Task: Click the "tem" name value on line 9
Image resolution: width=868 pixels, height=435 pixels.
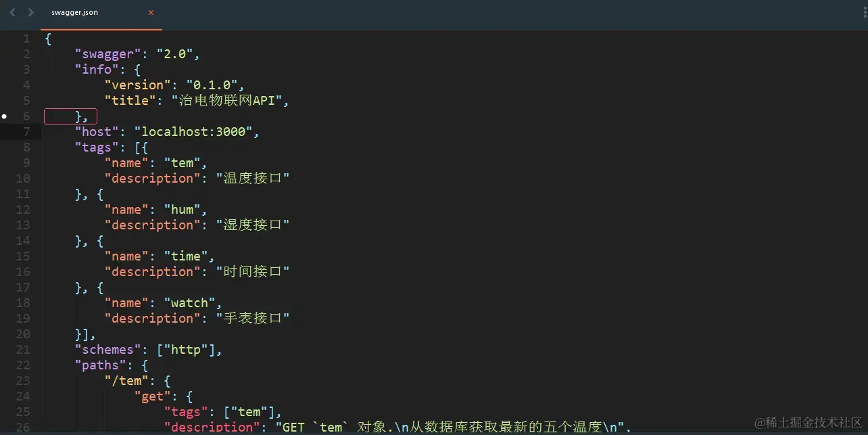Action: pyautogui.click(x=183, y=163)
